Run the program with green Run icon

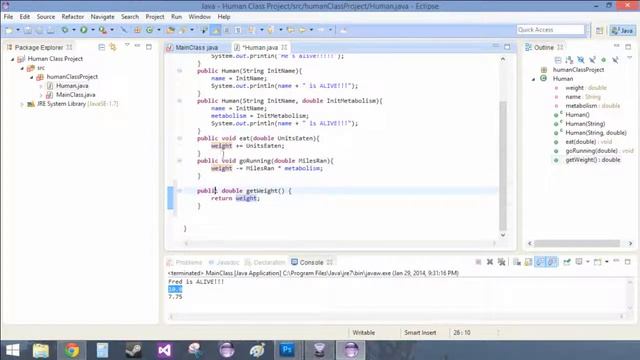[x=83, y=30]
